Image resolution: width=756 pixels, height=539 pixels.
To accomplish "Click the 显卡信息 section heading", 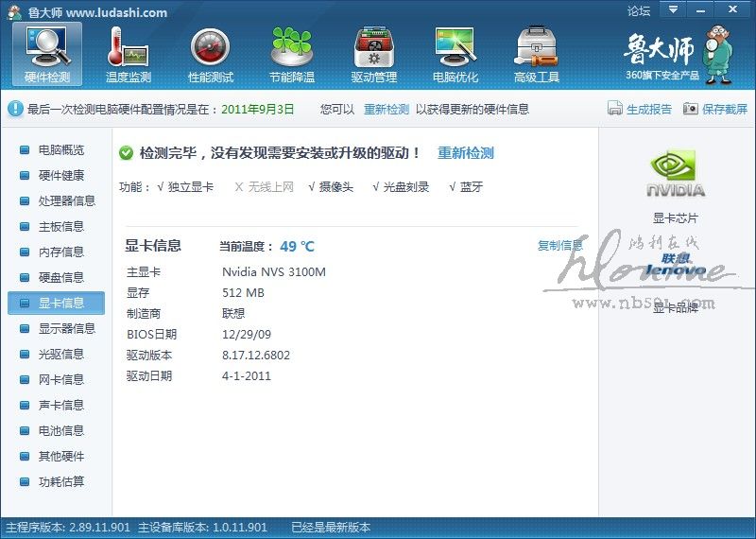I will (x=153, y=246).
